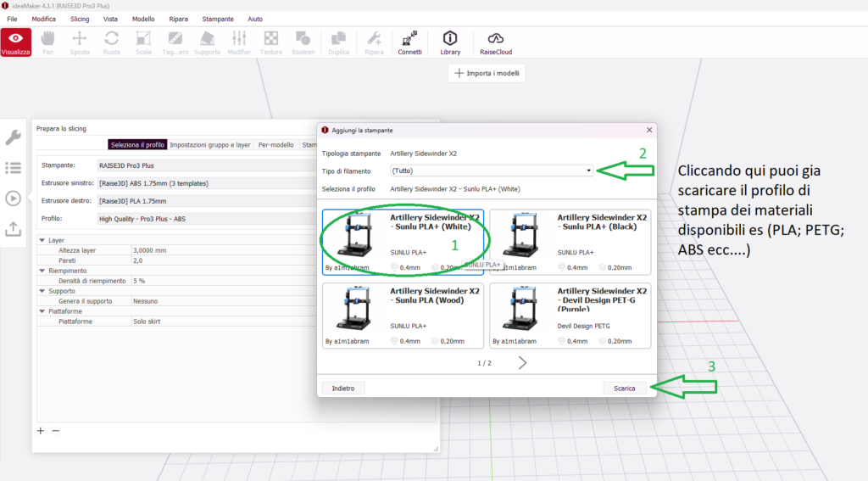
Task: Activate the Pan tool
Action: [x=47, y=42]
